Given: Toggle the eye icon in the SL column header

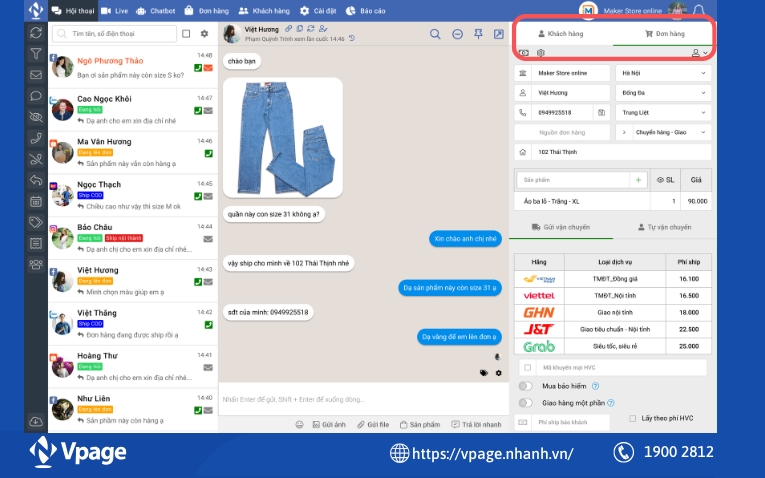Looking at the screenshot, I should [x=660, y=180].
